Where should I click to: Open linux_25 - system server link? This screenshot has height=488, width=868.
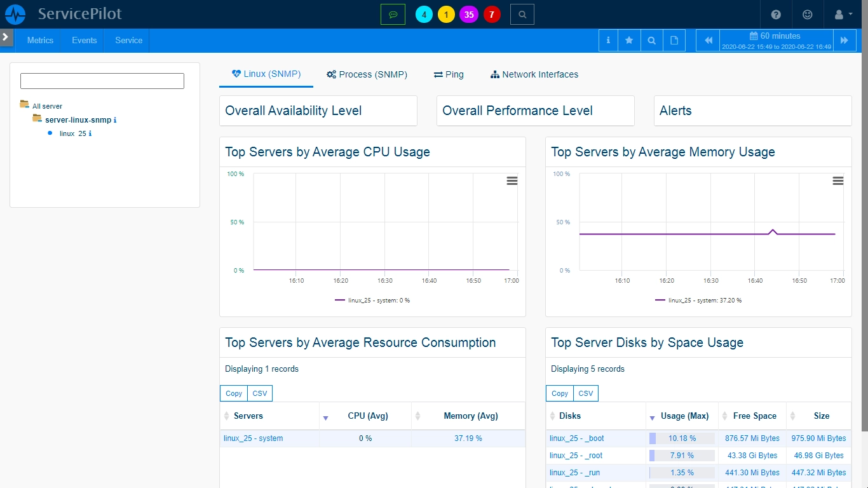[x=254, y=438]
